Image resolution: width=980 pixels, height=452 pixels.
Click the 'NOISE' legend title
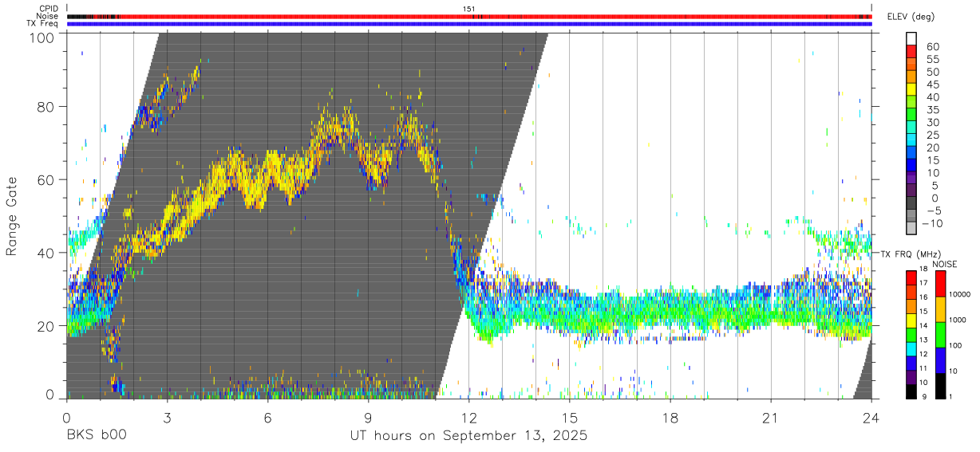point(944,264)
